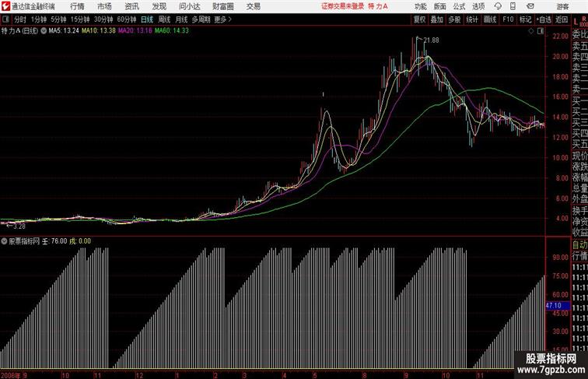Click the 复权 toolbar button
The image size is (588, 379).
(x=420, y=19)
